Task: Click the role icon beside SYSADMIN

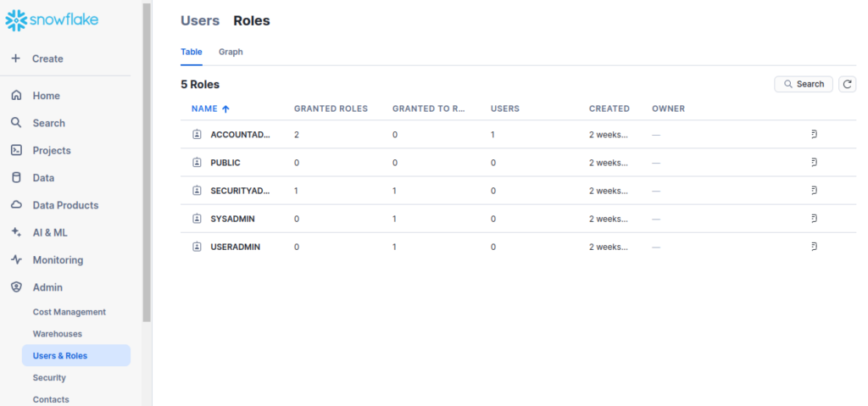Action: 197,219
